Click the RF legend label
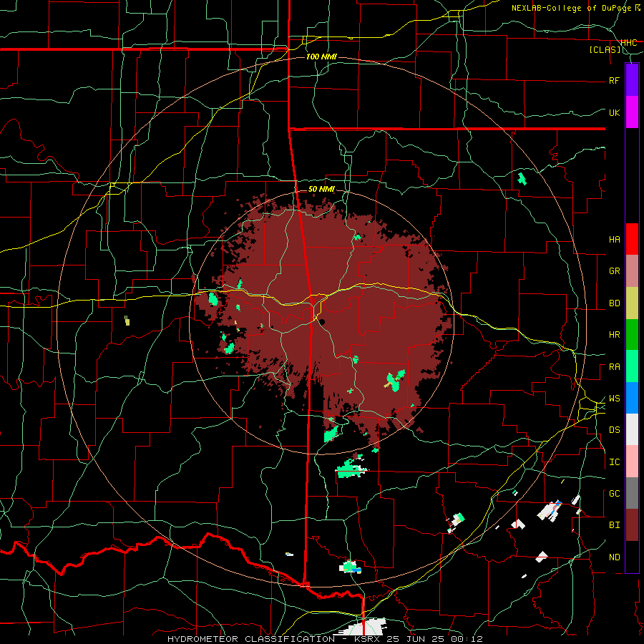The width and height of the screenshot is (644, 644). (614, 80)
